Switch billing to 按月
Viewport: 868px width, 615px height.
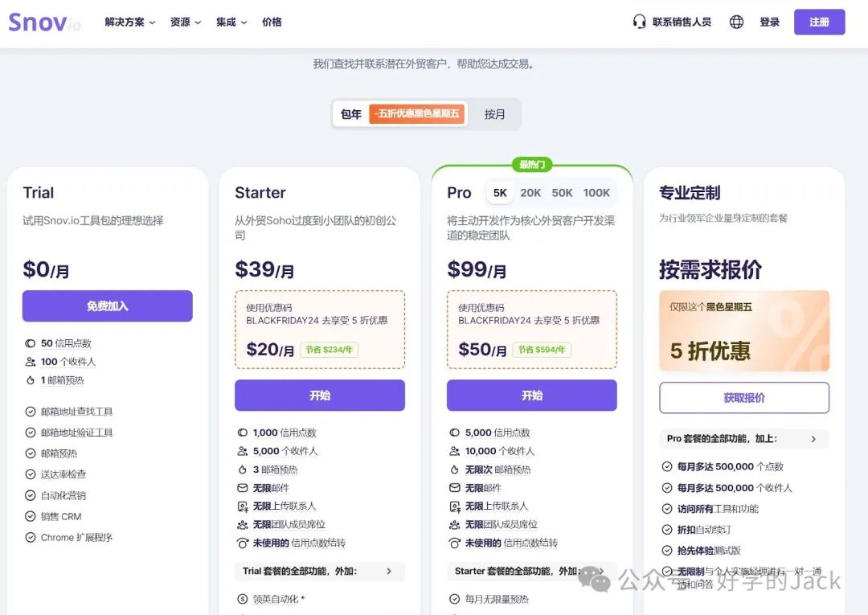pyautogui.click(x=494, y=114)
